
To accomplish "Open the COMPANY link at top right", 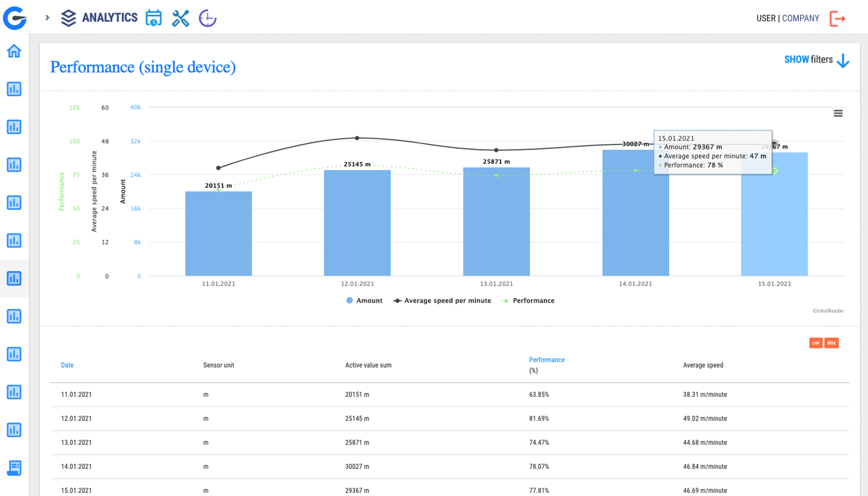I will (801, 18).
